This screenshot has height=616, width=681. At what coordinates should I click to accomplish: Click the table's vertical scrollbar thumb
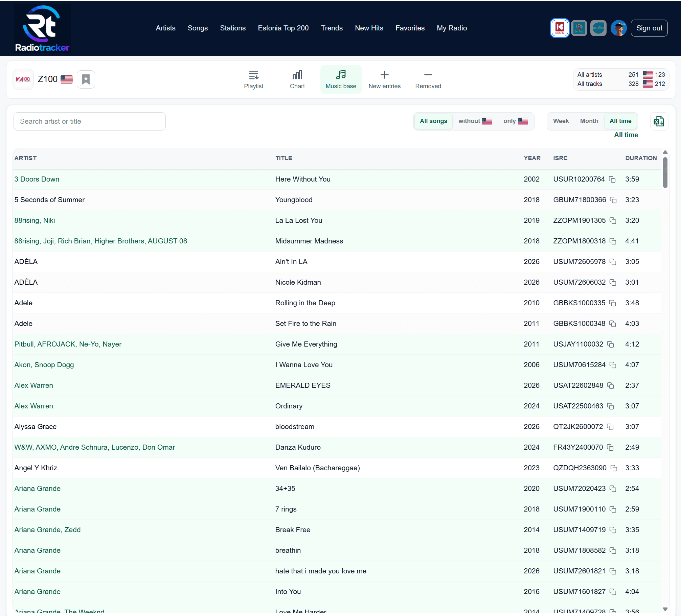pos(665,172)
